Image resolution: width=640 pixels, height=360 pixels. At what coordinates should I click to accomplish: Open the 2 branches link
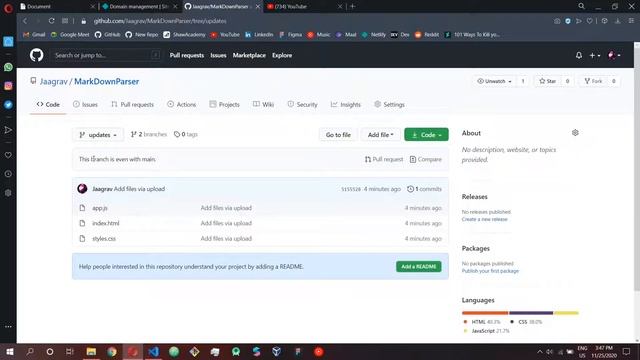[149, 134]
